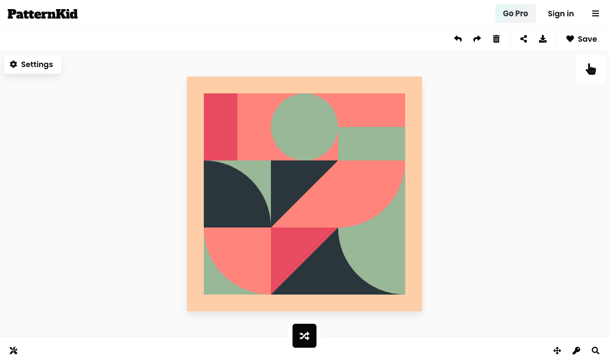The height and width of the screenshot is (364, 609).
Task: Click the magnifier zoom icon
Action: pyautogui.click(x=596, y=351)
